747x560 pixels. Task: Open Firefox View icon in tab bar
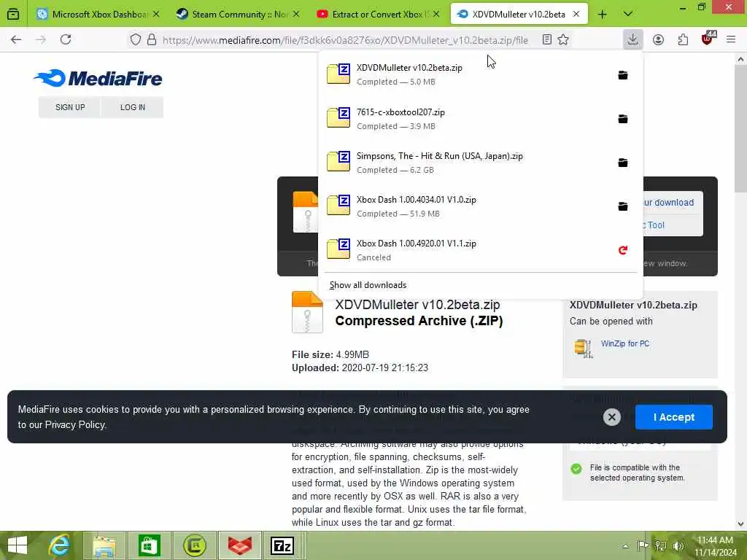point(13,15)
